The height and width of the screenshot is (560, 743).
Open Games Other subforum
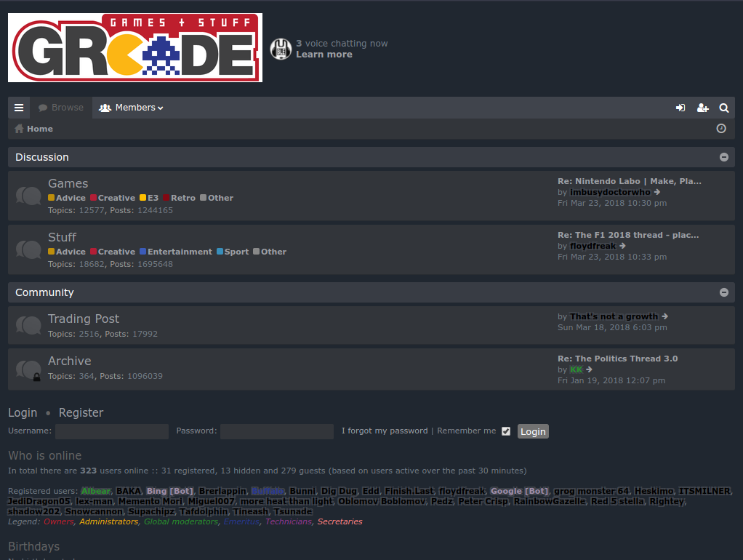click(217, 198)
